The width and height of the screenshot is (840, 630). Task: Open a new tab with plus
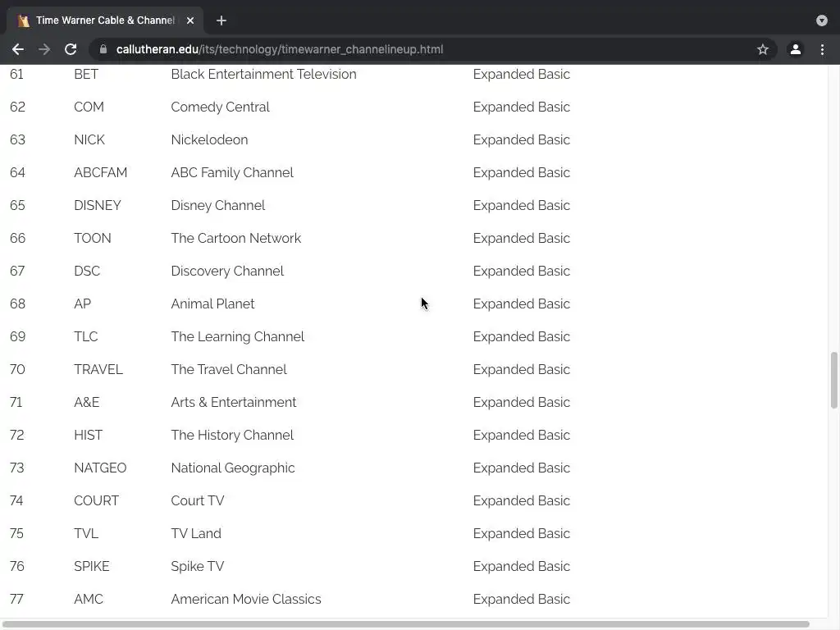[x=221, y=21]
